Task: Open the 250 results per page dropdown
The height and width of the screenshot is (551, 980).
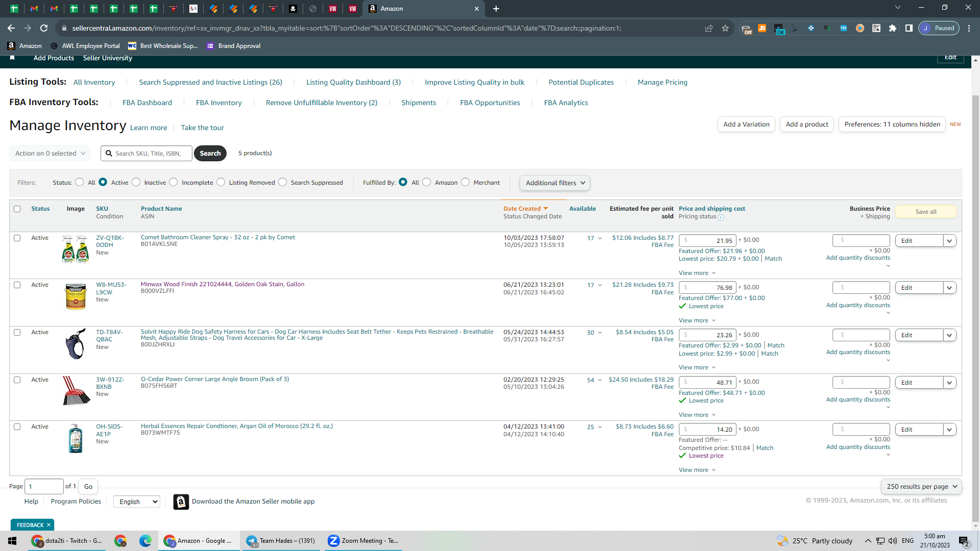Action: 921,486
